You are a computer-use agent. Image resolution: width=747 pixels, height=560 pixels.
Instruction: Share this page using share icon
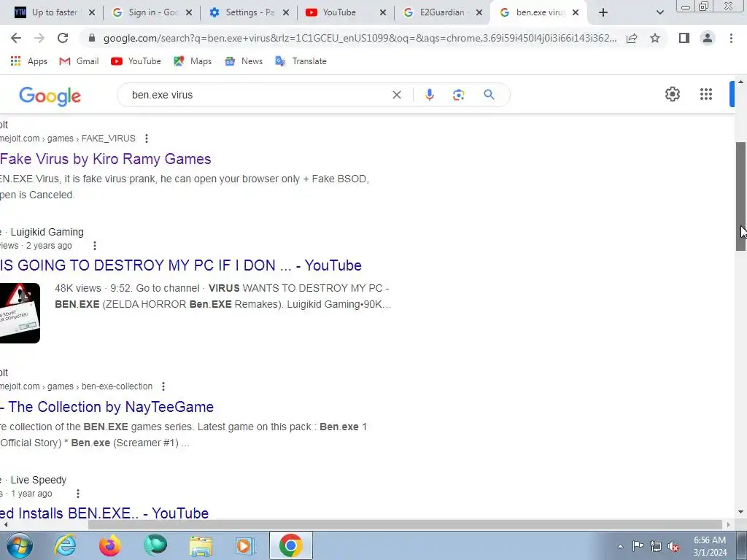pyautogui.click(x=632, y=38)
